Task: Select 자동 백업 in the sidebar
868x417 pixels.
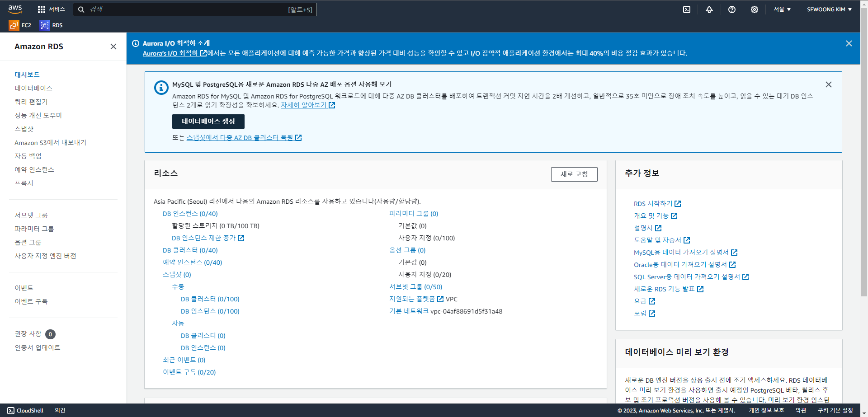Action: click(x=28, y=156)
